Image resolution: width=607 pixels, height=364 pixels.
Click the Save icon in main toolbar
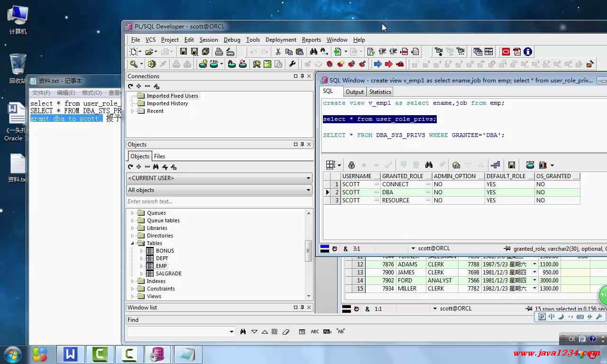point(184,52)
